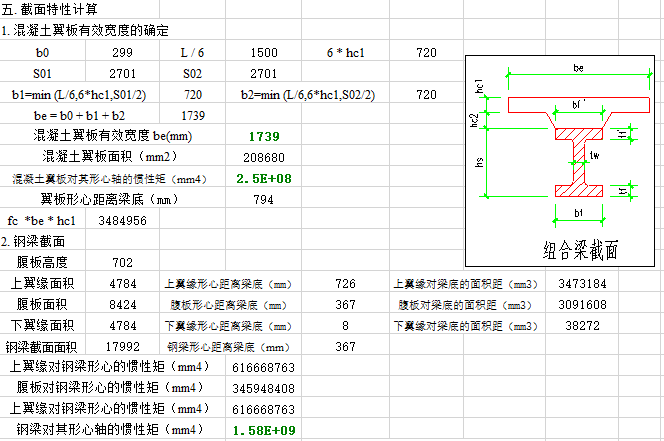Click the green bold 1739 value
Image resolution: width=664 pixels, height=441 pixels.
[x=263, y=136]
